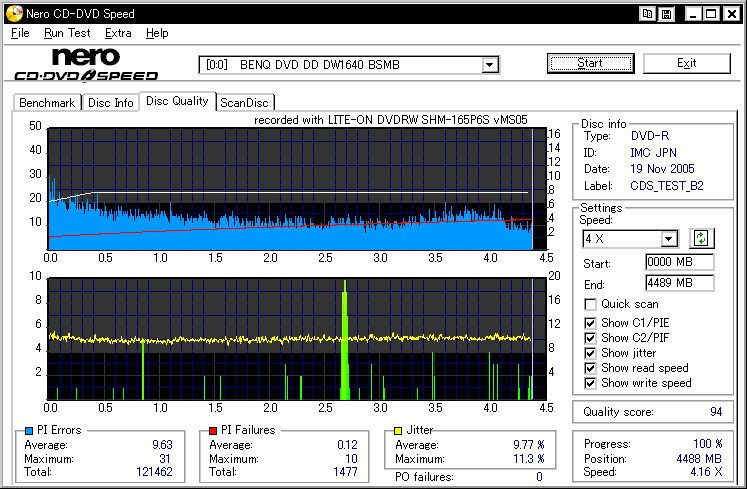Open the BENQ drive selection dropdown
The width and height of the screenshot is (747, 489).
(490, 65)
